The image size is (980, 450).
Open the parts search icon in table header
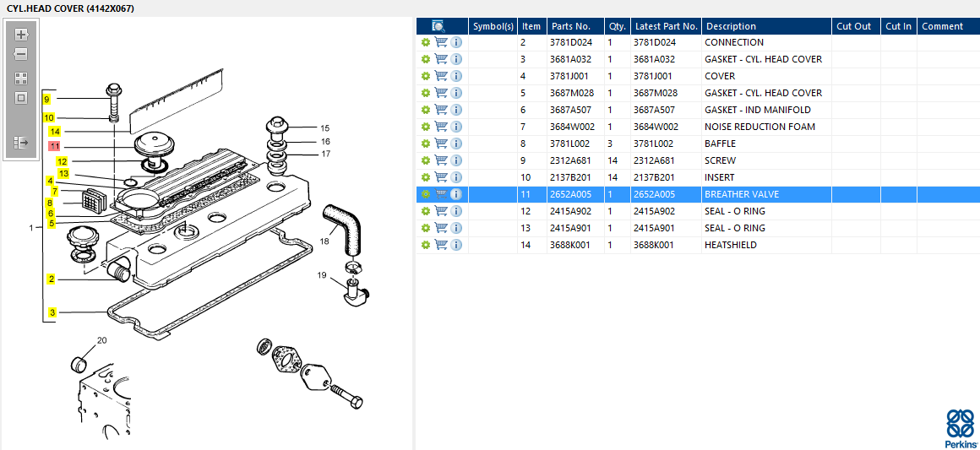coord(438,26)
